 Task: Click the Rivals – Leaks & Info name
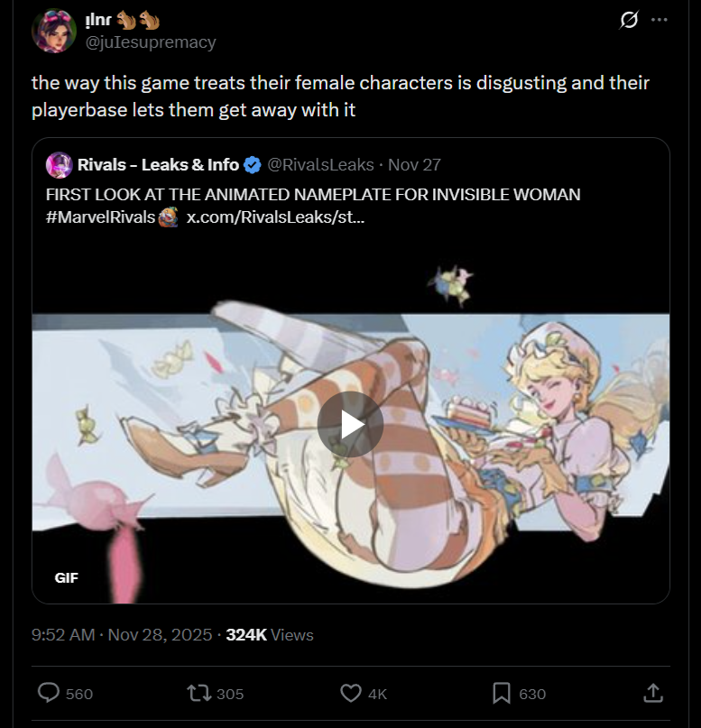(158, 165)
